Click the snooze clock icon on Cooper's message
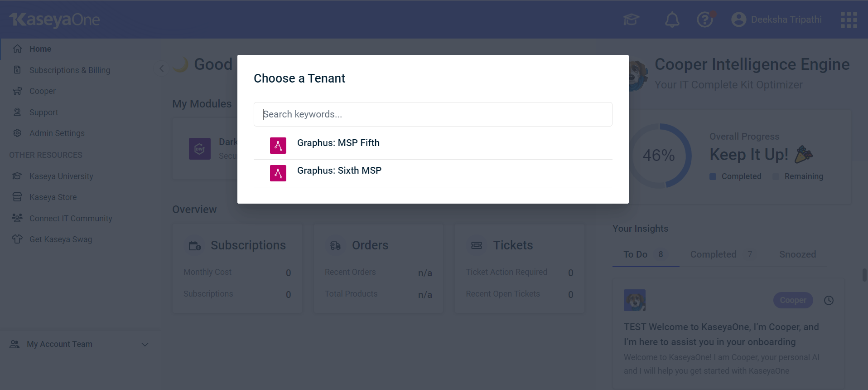Viewport: 868px width, 390px height. 829,300
